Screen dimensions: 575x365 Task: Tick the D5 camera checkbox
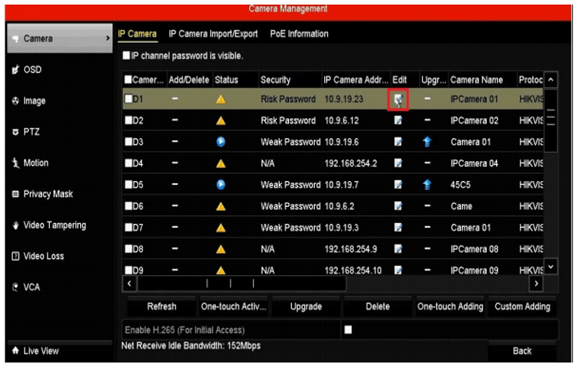point(128,185)
